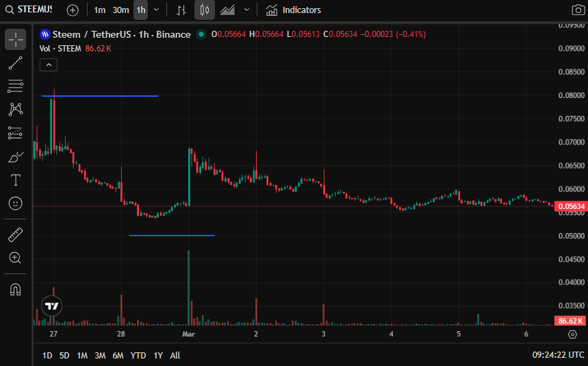Select the Measure ruler tool
This screenshot has height=366, width=588.
coord(15,235)
